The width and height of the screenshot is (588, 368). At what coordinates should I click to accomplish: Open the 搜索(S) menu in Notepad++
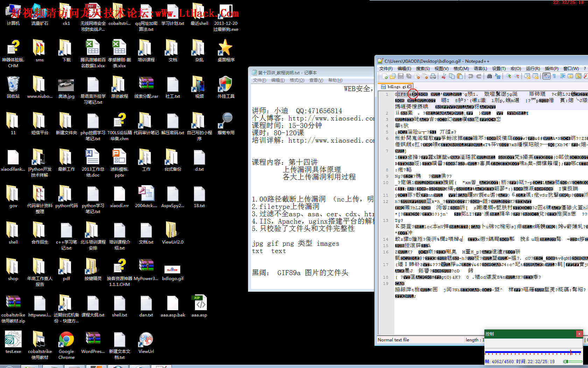coord(422,69)
